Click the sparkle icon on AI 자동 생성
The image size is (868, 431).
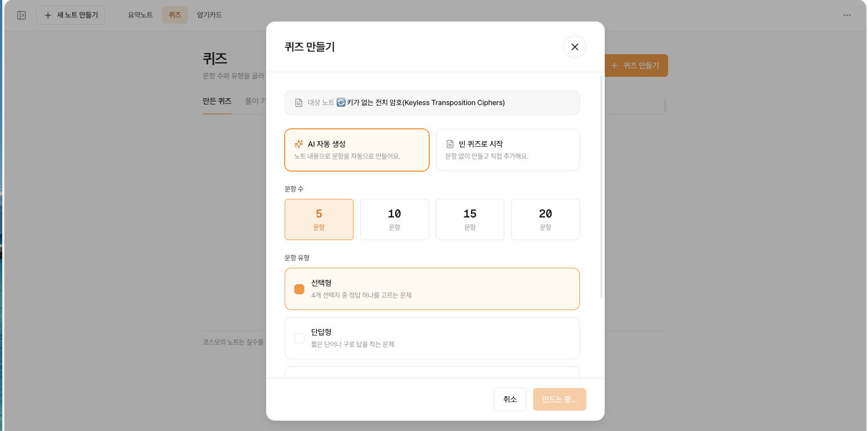299,144
